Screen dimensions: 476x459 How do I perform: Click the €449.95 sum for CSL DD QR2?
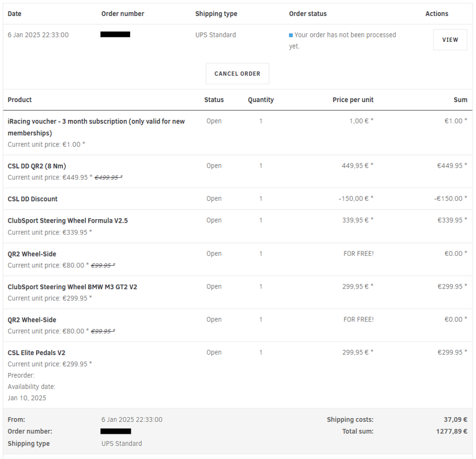pos(452,166)
